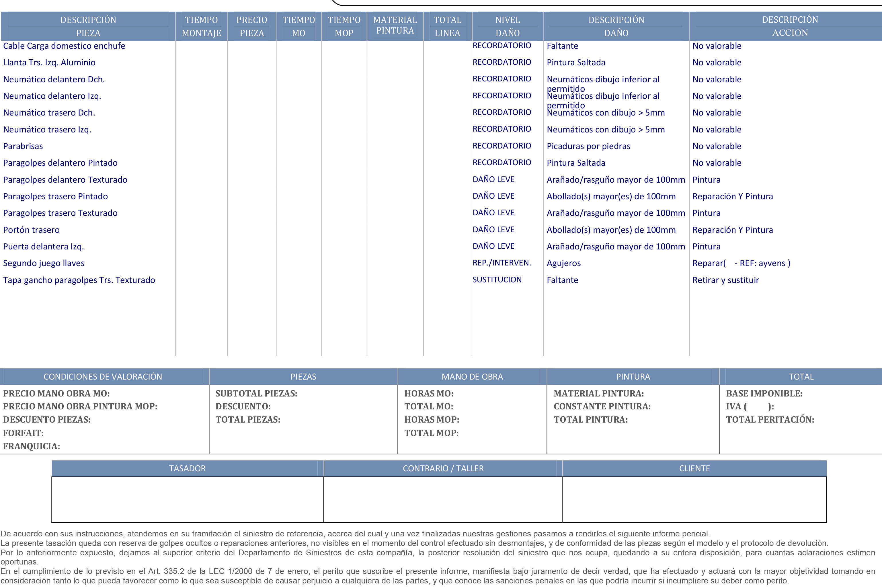This screenshot has height=588, width=882.
Task: Select 'Portón trasero' piece entry
Action: point(31,230)
